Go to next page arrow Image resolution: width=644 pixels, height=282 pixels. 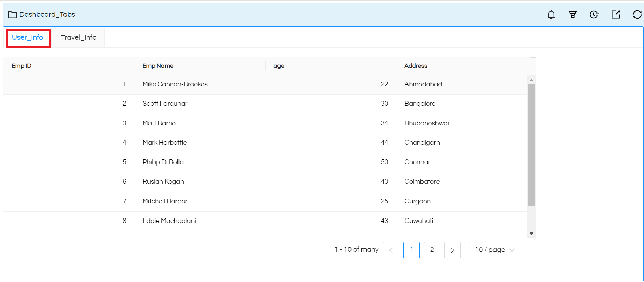pos(453,250)
